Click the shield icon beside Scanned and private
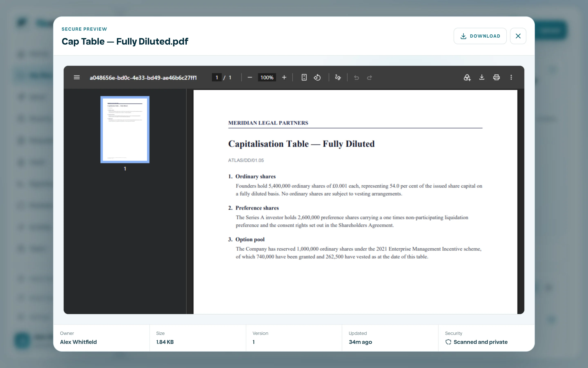This screenshot has height=368, width=588. tap(448, 342)
